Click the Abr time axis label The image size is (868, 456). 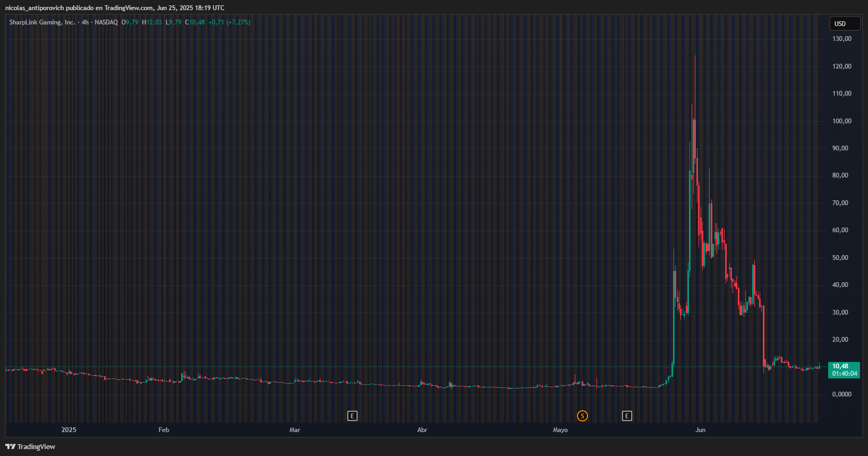pyautogui.click(x=422, y=430)
